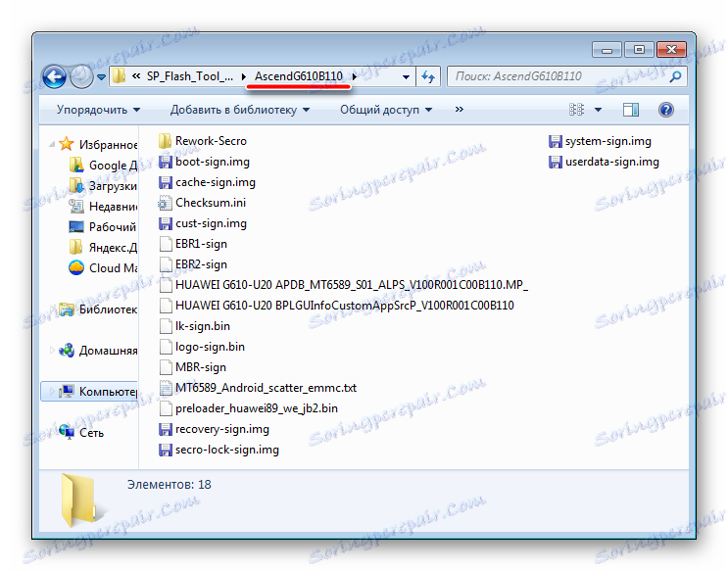
Task: Expand the Компьютер tree node
Action: [x=52, y=392]
